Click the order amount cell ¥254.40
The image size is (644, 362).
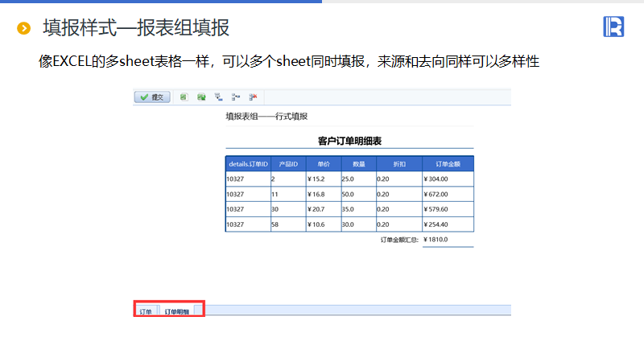(448, 224)
